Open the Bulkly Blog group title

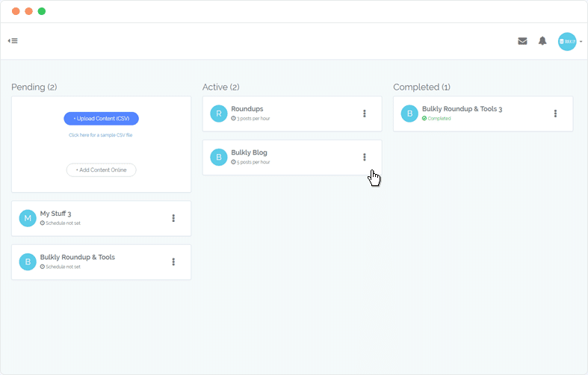click(249, 152)
